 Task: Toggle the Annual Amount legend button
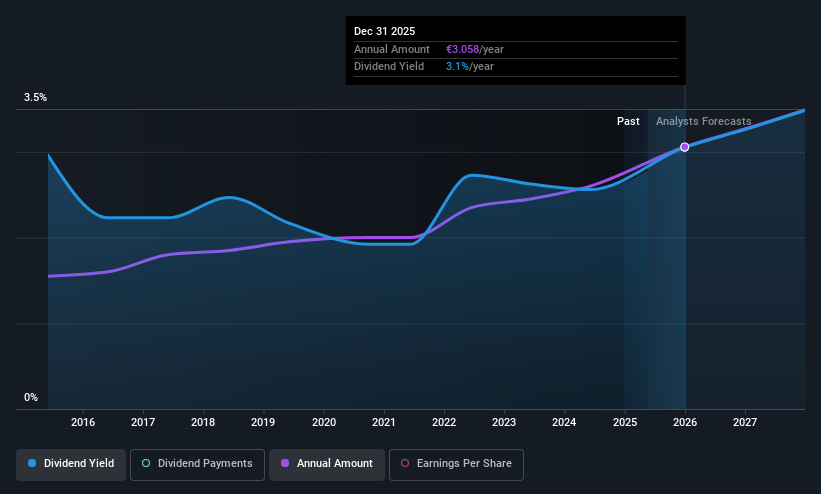(x=327, y=464)
